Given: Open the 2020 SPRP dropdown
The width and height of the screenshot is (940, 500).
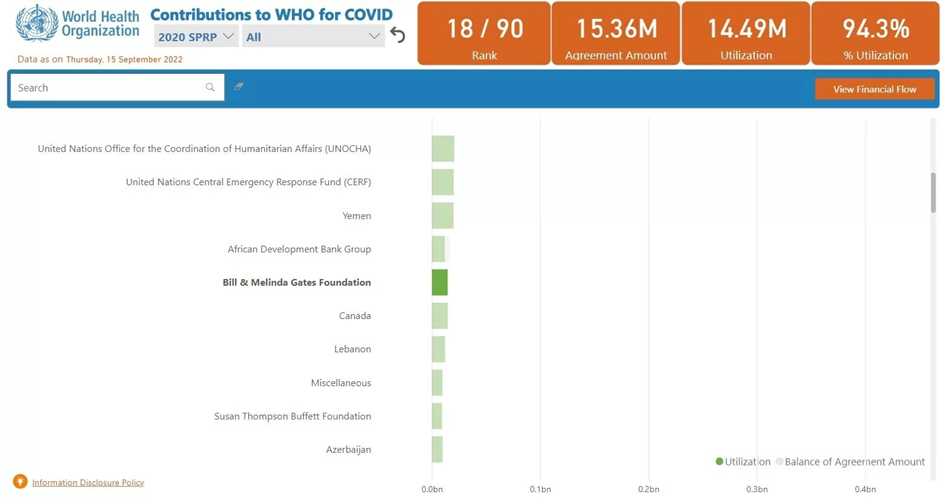Looking at the screenshot, I should (x=196, y=37).
